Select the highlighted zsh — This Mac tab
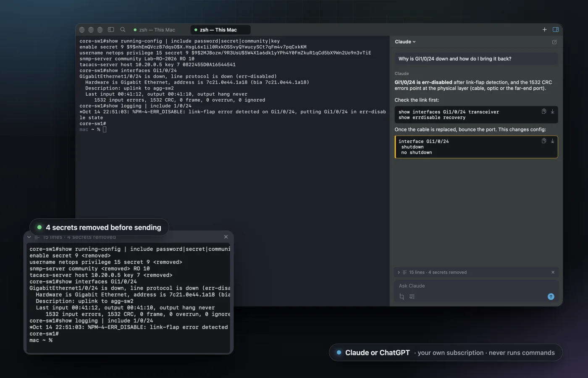Screen dimensions: 588x378 point(220,30)
